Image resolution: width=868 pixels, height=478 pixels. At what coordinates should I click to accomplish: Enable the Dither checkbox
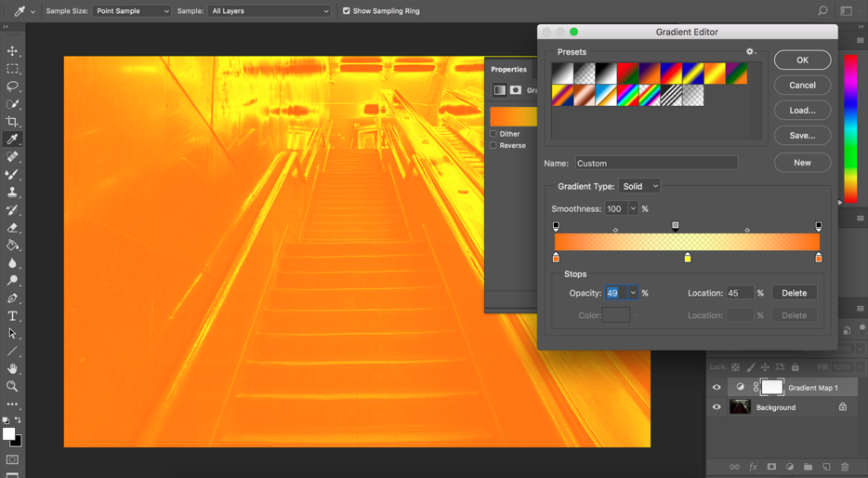[493, 134]
